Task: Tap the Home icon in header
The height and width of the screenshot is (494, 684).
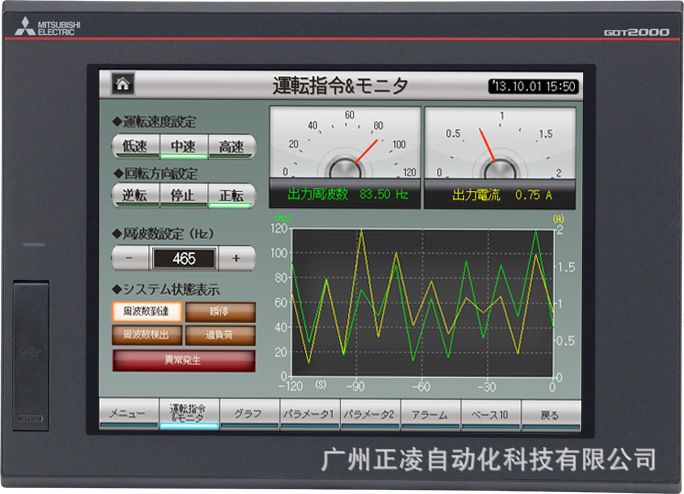Action: 123,84
